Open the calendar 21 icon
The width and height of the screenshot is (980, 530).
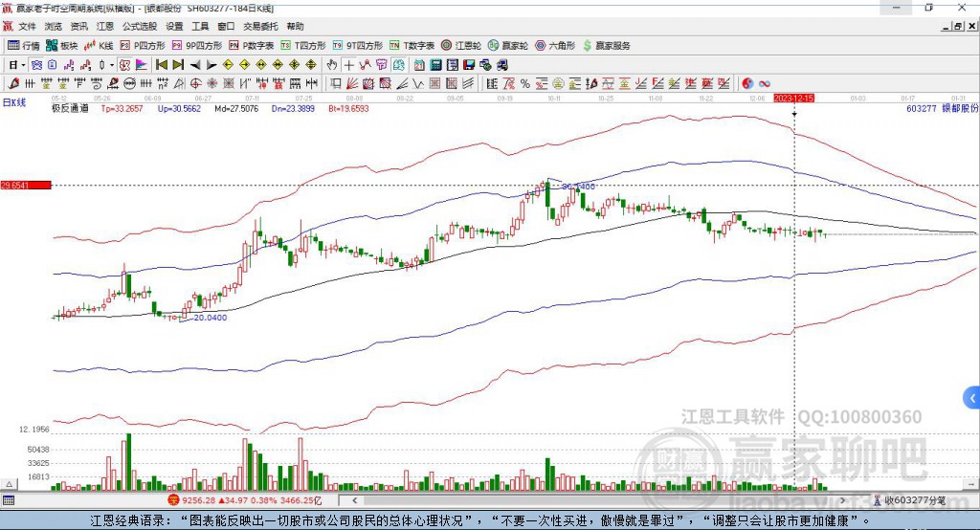tap(419, 65)
